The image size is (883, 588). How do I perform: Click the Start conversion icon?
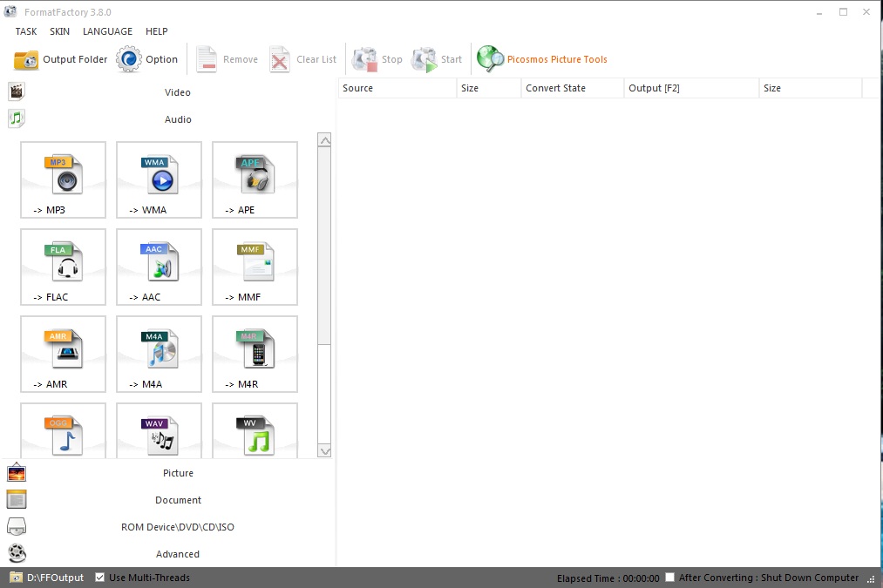(x=424, y=59)
